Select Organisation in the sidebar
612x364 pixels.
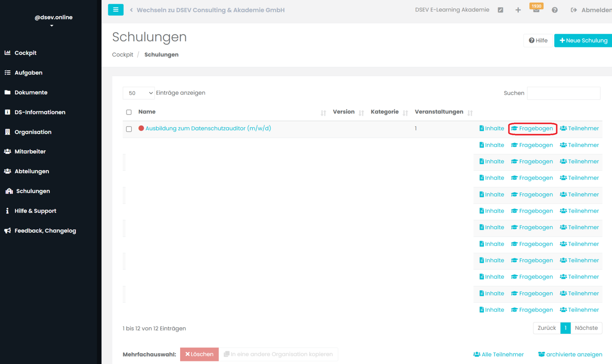pyautogui.click(x=28, y=132)
